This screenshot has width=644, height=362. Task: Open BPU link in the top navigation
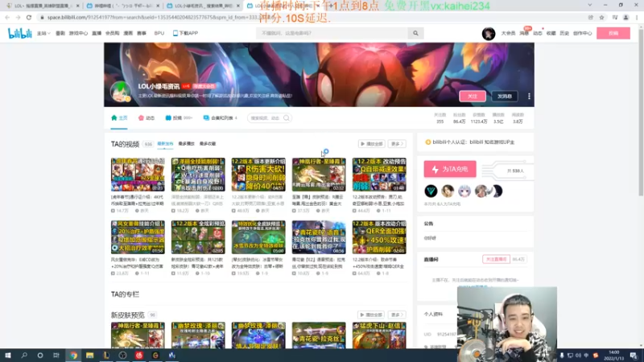click(x=159, y=33)
